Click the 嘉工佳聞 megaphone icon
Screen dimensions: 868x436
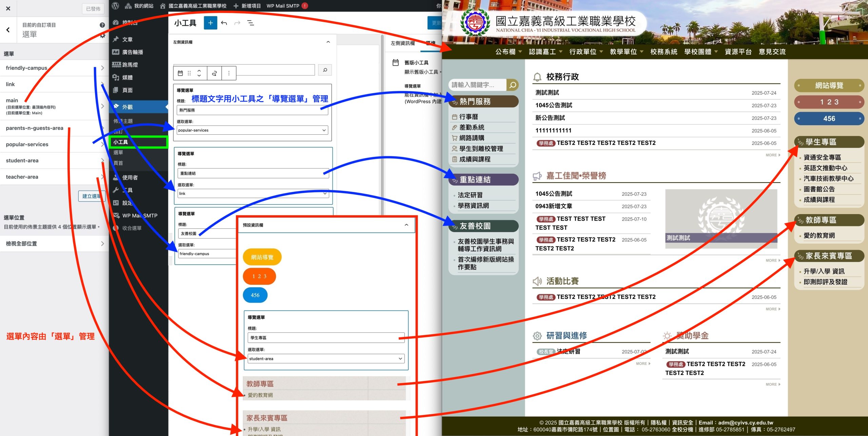[x=537, y=176]
